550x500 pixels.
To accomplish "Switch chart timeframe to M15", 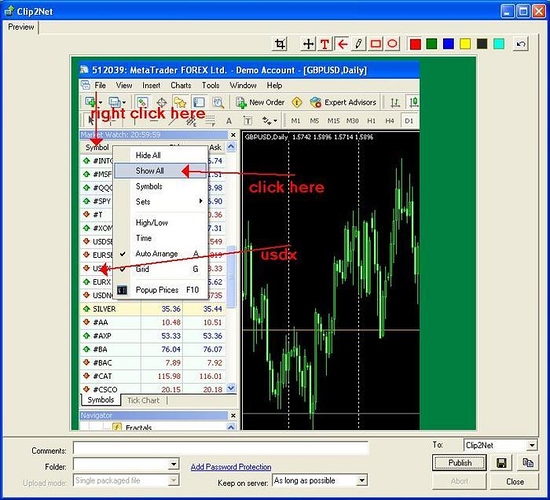I will [333, 121].
